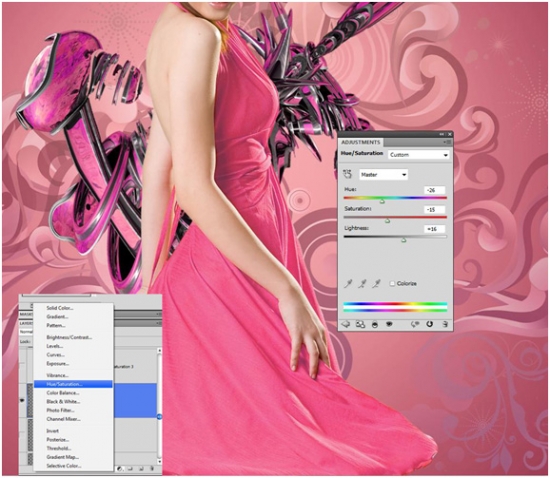Pick the Subtract from Sample eyedropper
Viewport: 550px width, 478px height.
(x=377, y=283)
